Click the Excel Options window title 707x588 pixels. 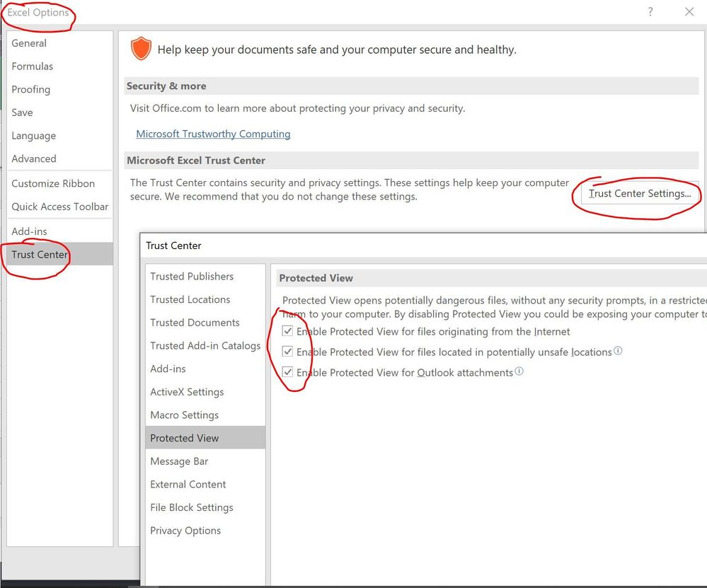(x=38, y=12)
